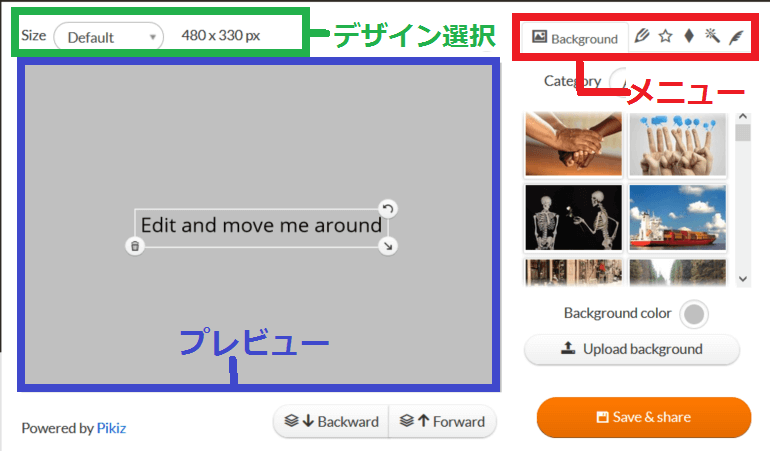Click the resize arrow handle on text box

coord(388,246)
